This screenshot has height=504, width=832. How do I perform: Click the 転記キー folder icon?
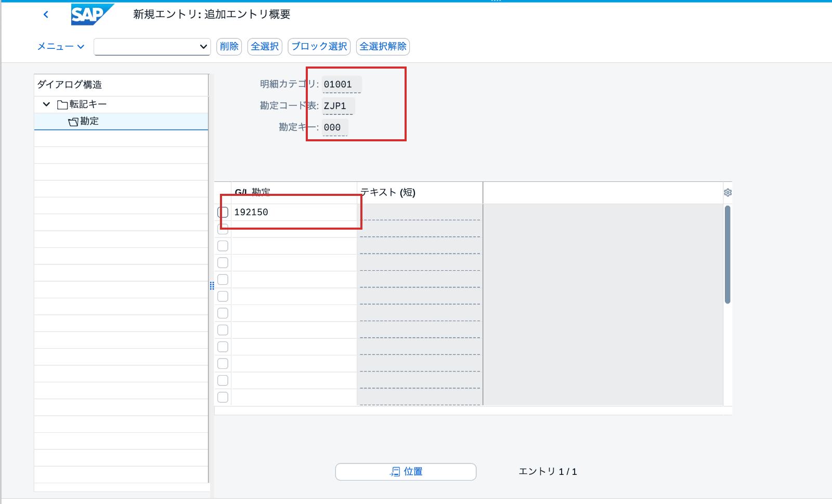(x=62, y=104)
